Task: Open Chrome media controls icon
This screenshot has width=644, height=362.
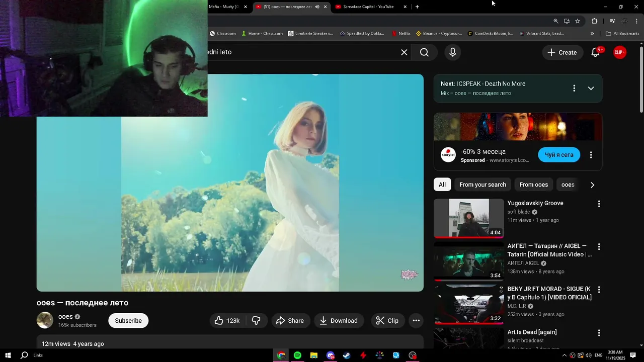Action: (612, 21)
